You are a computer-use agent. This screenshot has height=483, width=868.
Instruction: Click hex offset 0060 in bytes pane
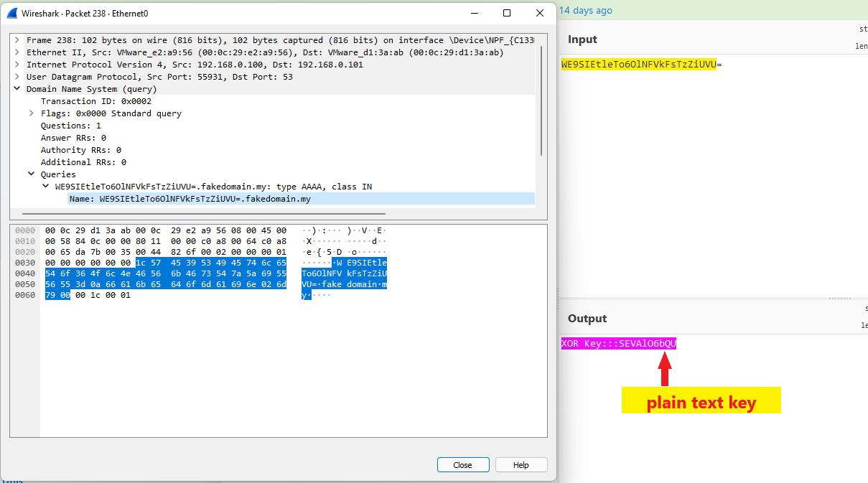click(x=25, y=295)
